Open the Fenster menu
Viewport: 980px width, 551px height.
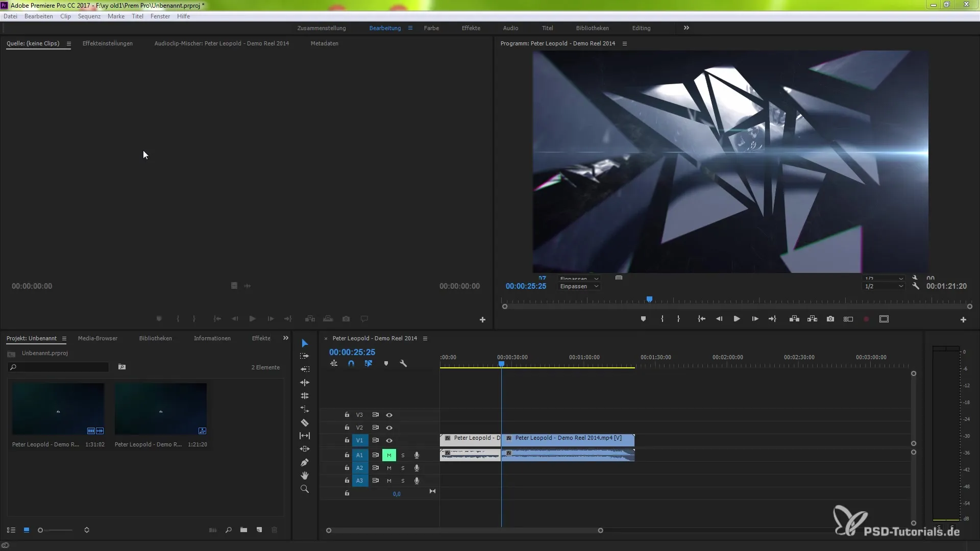click(x=160, y=16)
